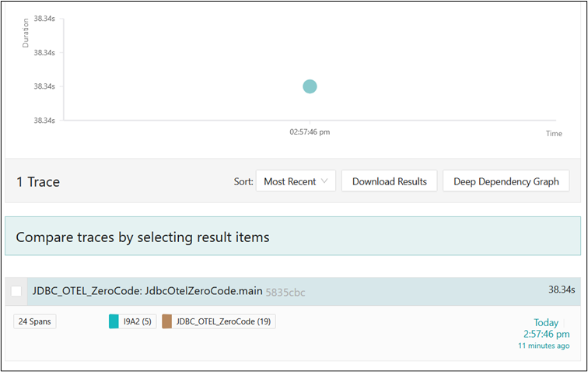Click the 38.34s trace duration value
Image resolution: width=588 pixels, height=372 pixels.
tap(561, 290)
